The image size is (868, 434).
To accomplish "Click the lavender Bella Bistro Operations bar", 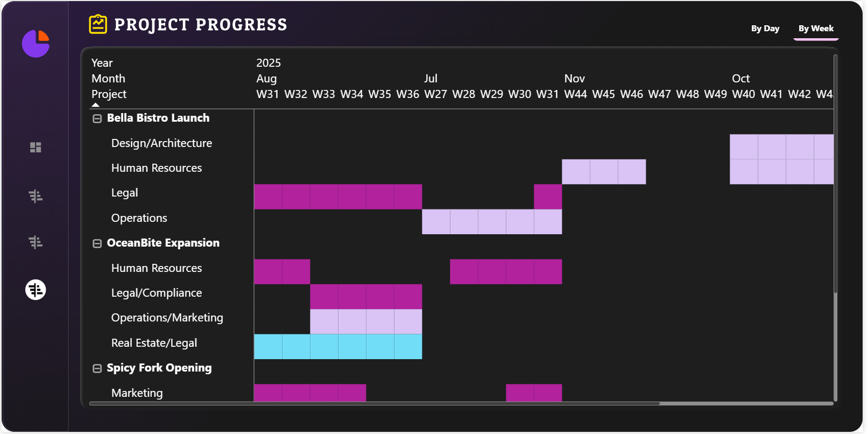I will 491,222.
